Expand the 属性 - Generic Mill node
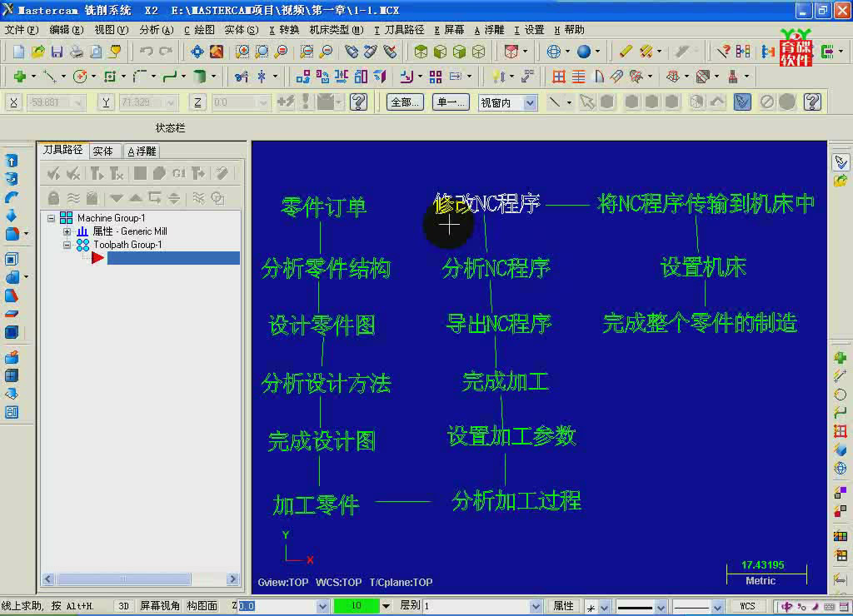This screenshot has height=616, width=853. click(x=67, y=231)
